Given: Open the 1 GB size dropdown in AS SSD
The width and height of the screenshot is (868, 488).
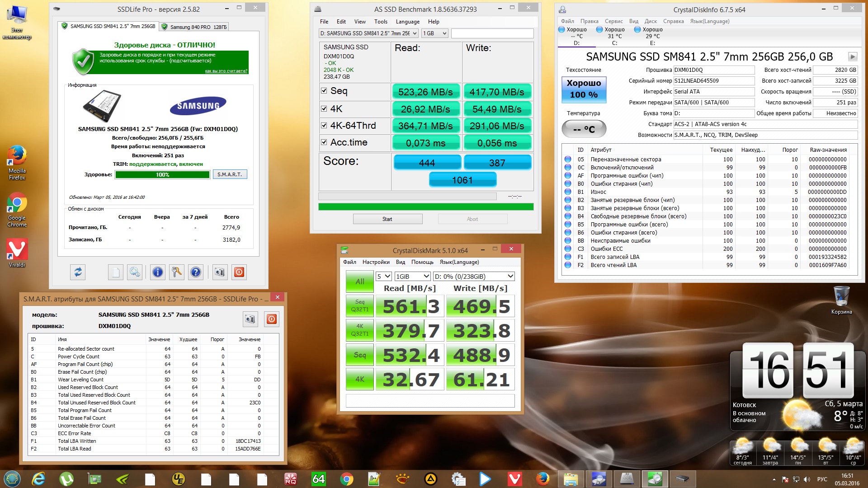Looking at the screenshot, I should (x=435, y=33).
